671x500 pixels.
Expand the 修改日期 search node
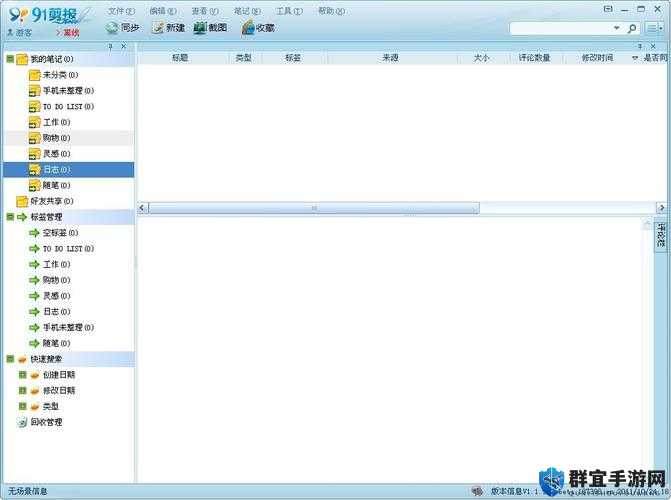click(x=23, y=391)
